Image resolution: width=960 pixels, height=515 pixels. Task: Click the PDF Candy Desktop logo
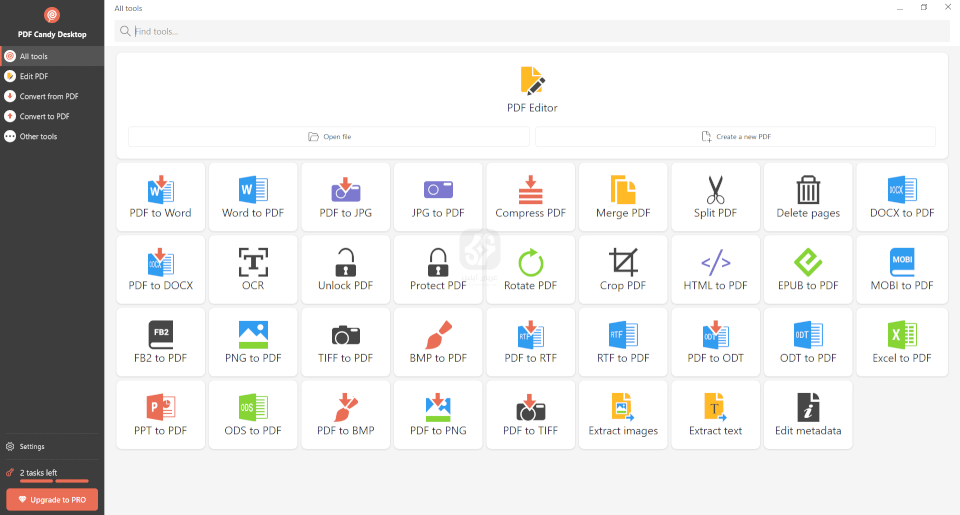[52, 15]
